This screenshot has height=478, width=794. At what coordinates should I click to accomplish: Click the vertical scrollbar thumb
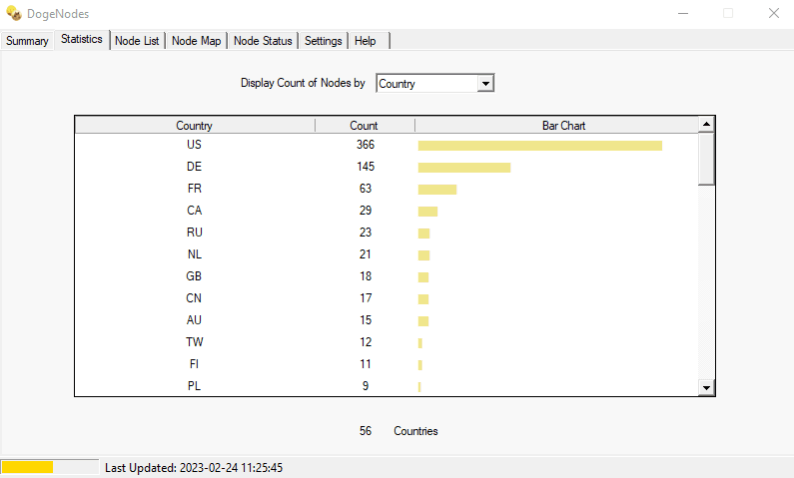pos(706,158)
